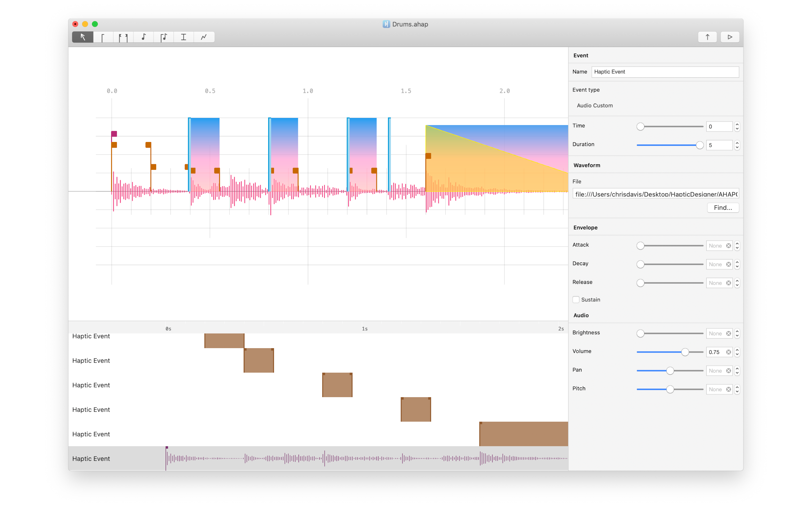Select the music note audio tool
Viewport: 812px width, 507px height.
click(x=144, y=37)
